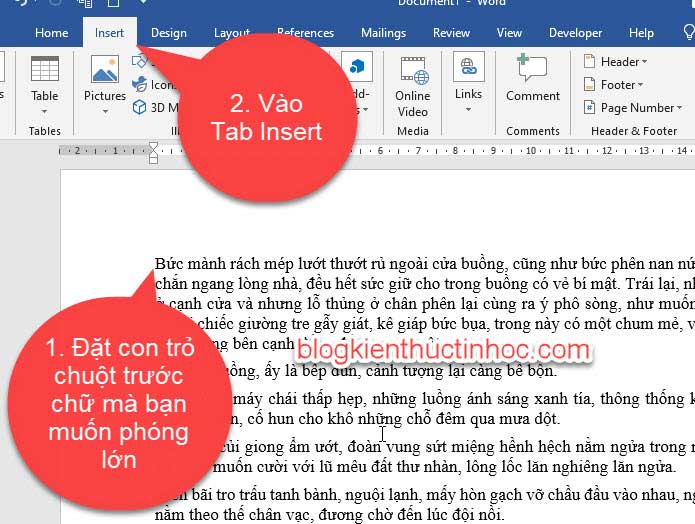Switch to the Layout tab
Screen dimensions: 695x524
click(231, 33)
